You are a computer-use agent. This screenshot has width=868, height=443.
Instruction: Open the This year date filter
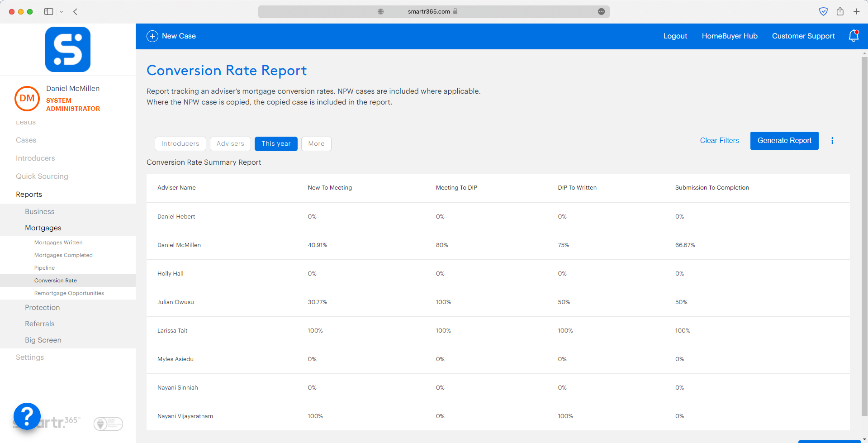(x=276, y=144)
